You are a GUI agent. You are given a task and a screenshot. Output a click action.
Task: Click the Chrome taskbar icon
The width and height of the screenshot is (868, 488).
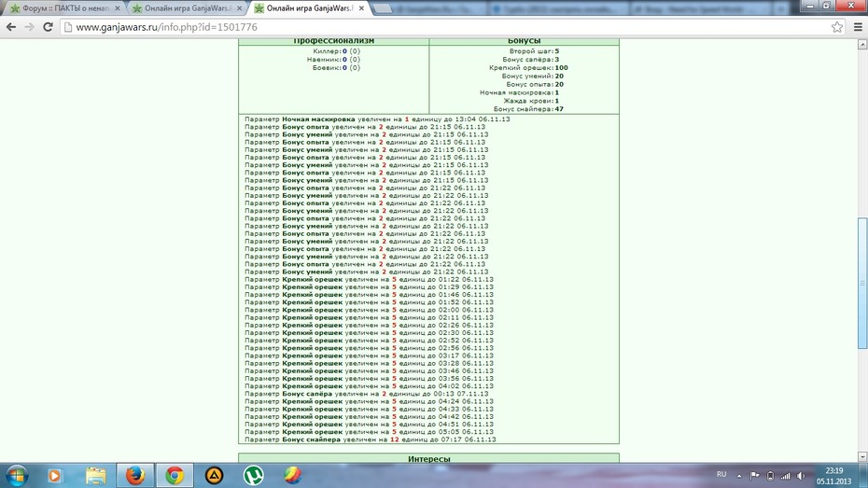[x=175, y=475]
